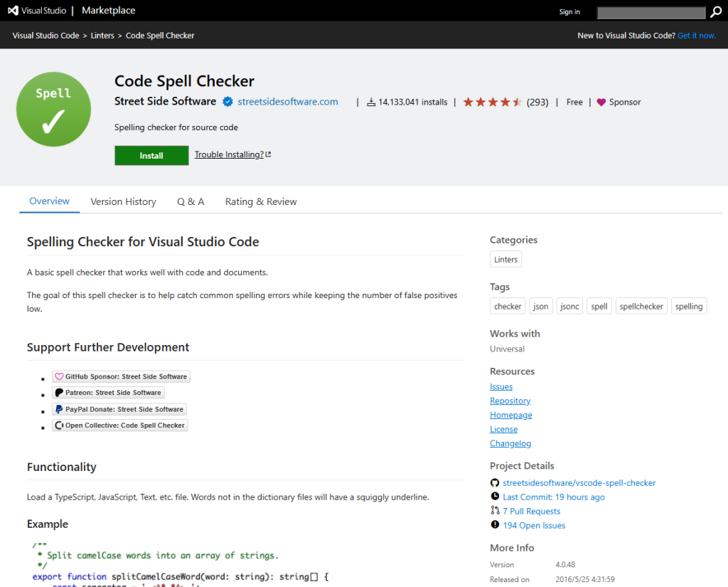
Task: Click the 14,133,041 installs text
Action: 413,102
